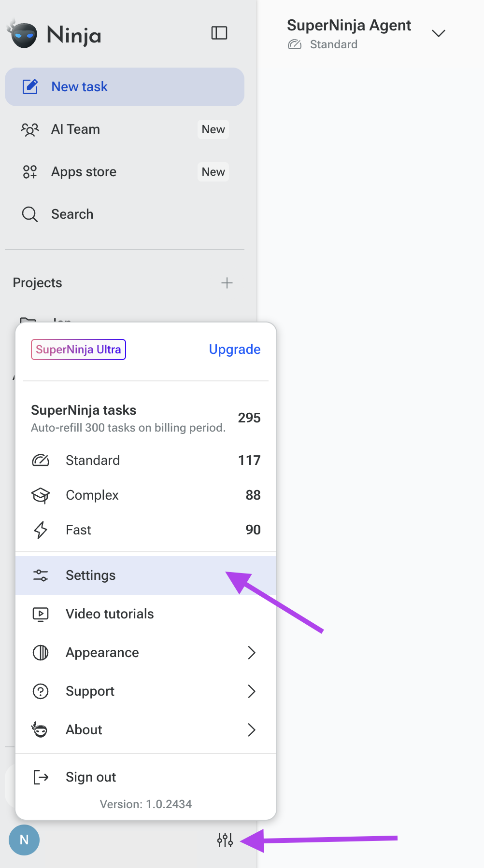Add a new project with plus icon
Viewport: 484px width, 868px height.
[x=227, y=283]
